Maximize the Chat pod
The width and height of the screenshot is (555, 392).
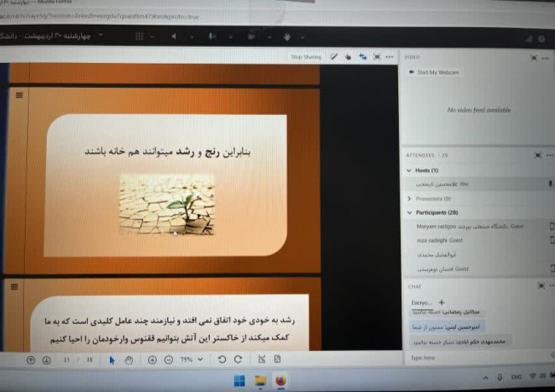click(541, 285)
